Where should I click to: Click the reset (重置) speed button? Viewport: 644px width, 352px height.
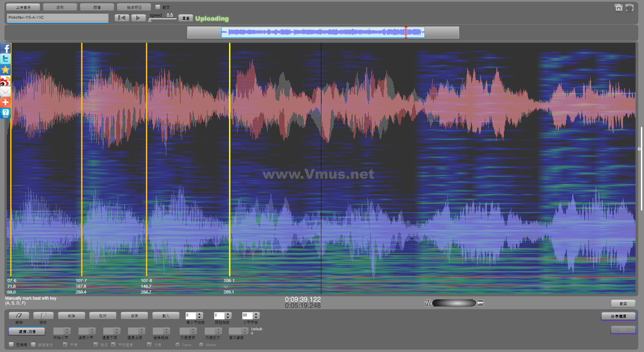click(186, 18)
